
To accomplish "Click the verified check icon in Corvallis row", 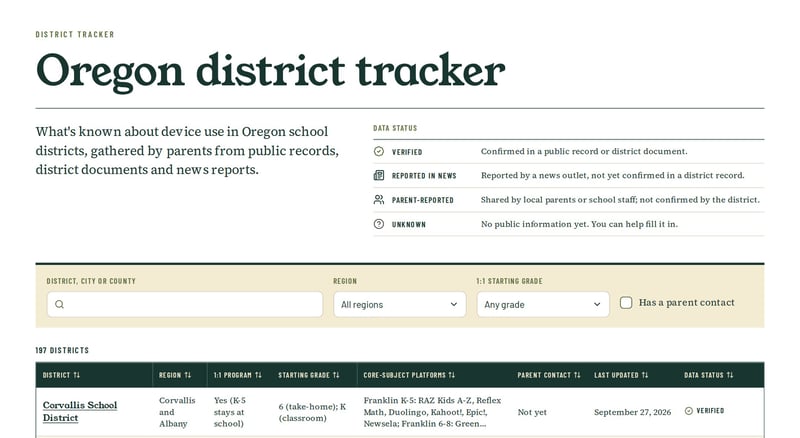I will coord(689,410).
